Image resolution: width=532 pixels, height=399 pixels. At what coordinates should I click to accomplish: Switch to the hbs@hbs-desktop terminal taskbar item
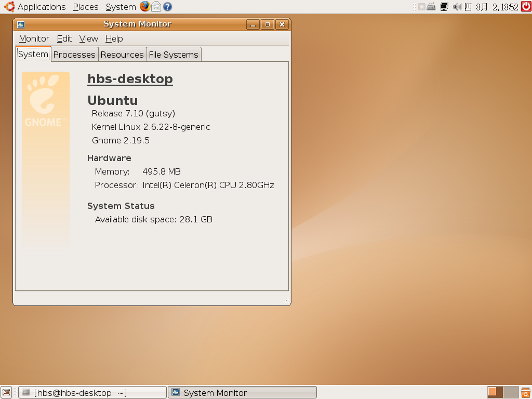92,393
